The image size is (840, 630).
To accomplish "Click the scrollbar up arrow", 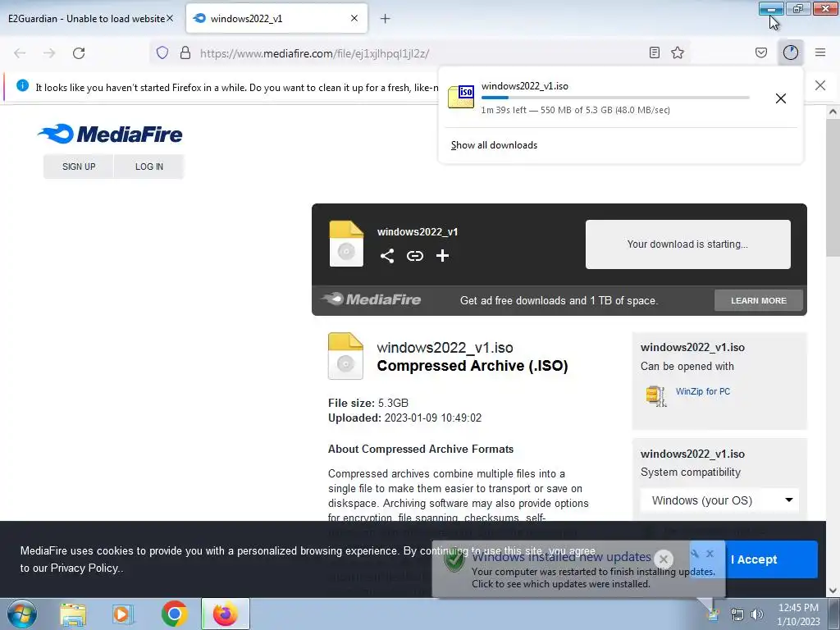I will pos(832,112).
